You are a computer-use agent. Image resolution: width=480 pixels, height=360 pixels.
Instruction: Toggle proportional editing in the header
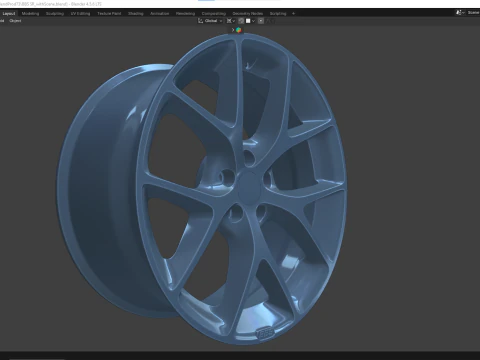[261, 21]
